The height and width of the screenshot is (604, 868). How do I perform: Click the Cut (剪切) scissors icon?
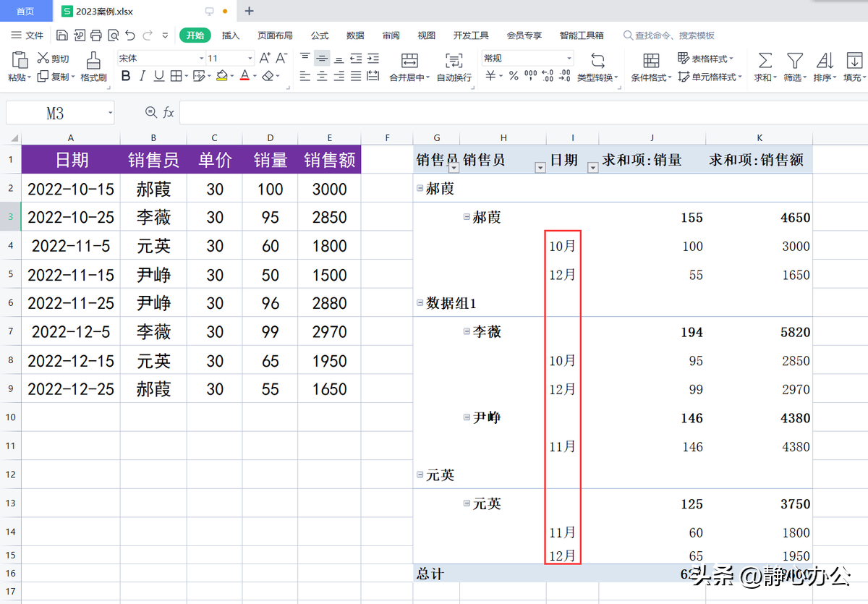pos(43,58)
